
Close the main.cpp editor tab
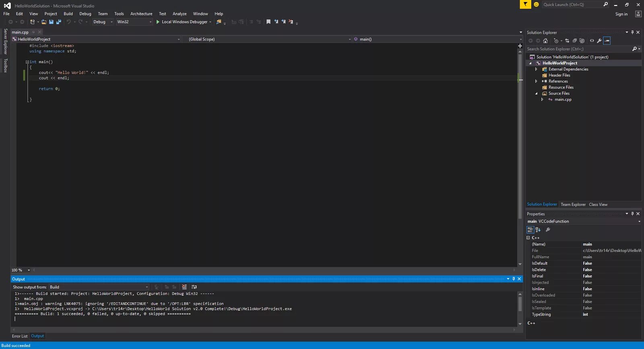(39, 32)
